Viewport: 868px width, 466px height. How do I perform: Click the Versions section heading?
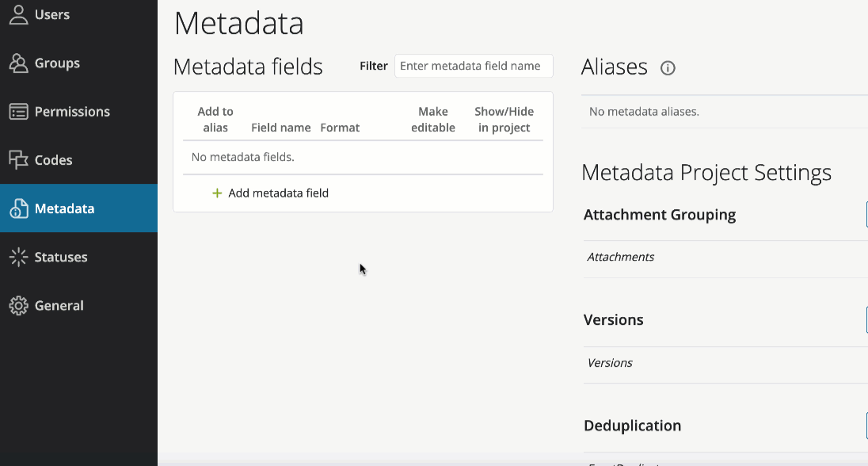pos(613,319)
